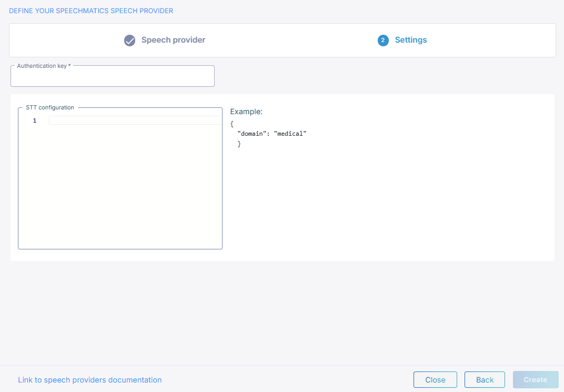The image size is (564, 392).
Task: Click the Create button
Action: (536, 380)
